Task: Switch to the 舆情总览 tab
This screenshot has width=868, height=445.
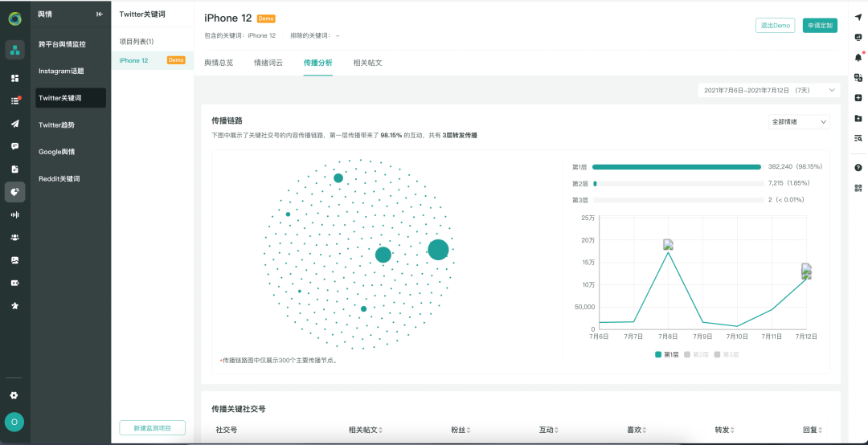Action: pyautogui.click(x=219, y=63)
